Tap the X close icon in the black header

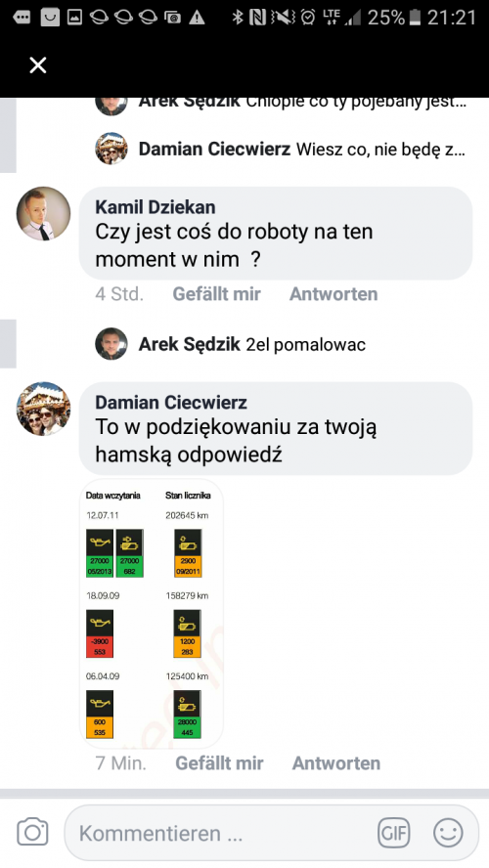point(38,65)
